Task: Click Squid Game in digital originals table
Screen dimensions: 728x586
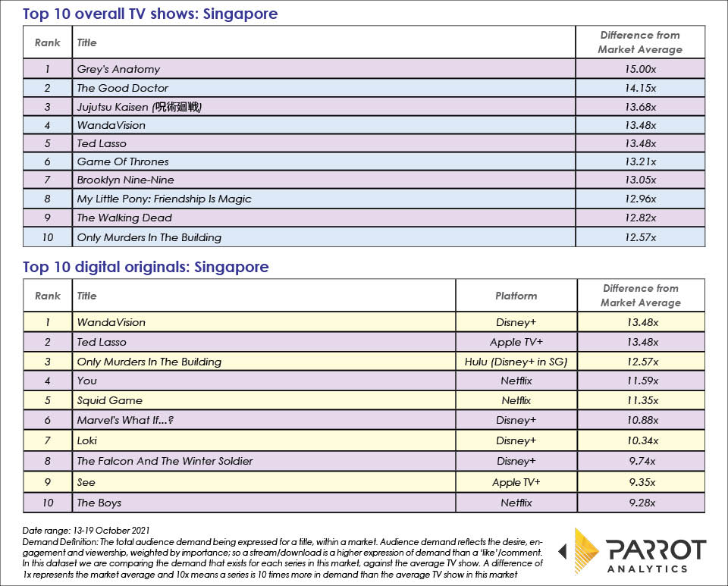Action: point(109,400)
